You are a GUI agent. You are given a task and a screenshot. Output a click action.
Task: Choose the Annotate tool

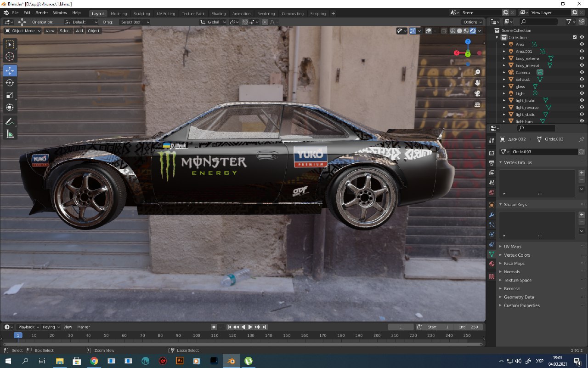click(10, 122)
